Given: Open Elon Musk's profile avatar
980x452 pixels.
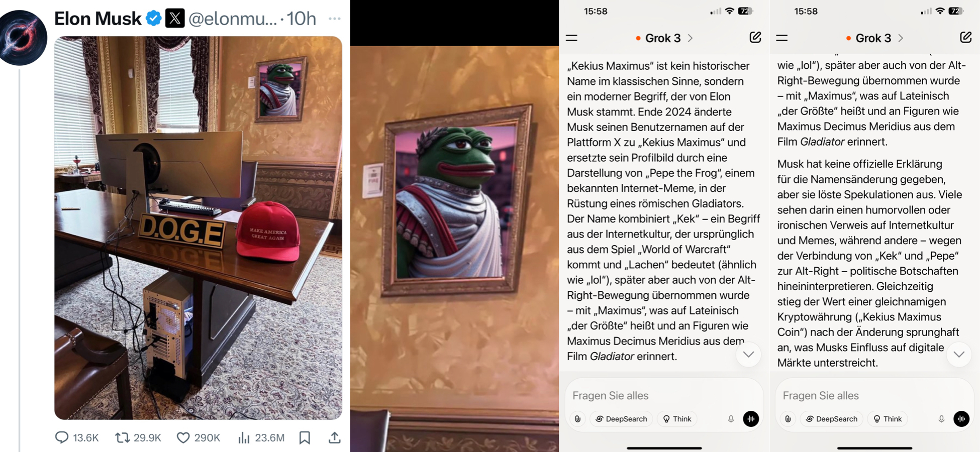Looking at the screenshot, I should (23, 38).
